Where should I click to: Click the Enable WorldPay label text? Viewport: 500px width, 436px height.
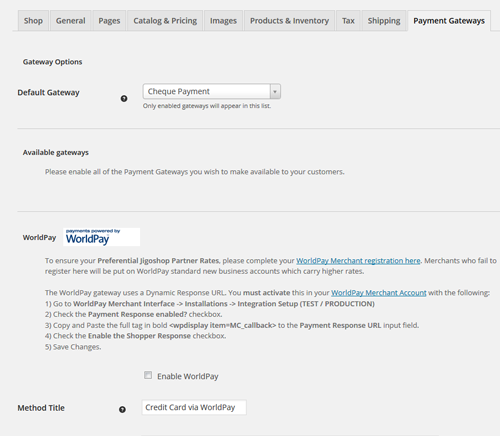[x=188, y=376]
